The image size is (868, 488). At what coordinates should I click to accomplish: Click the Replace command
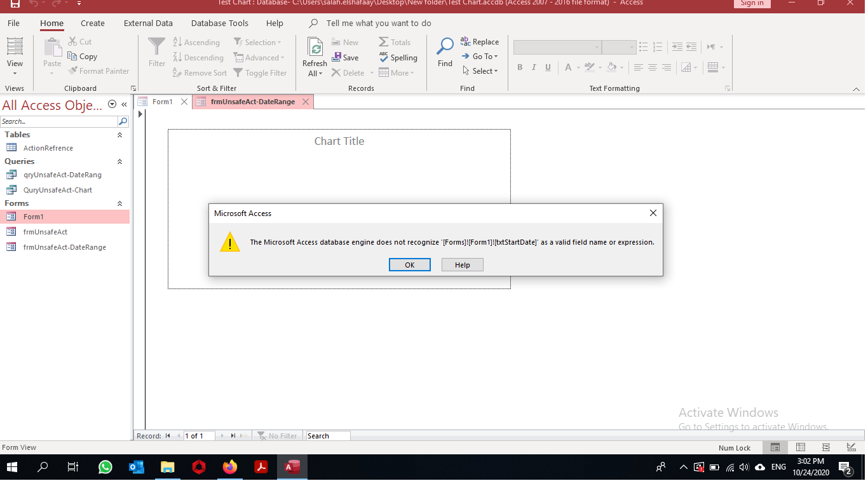coord(480,42)
